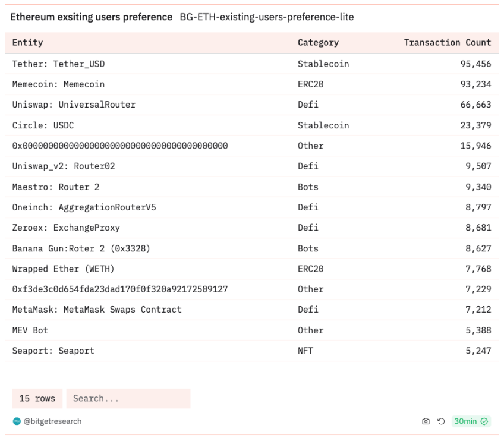Select the Seaport: Seaport NFT row
The image size is (504, 441).
click(252, 351)
